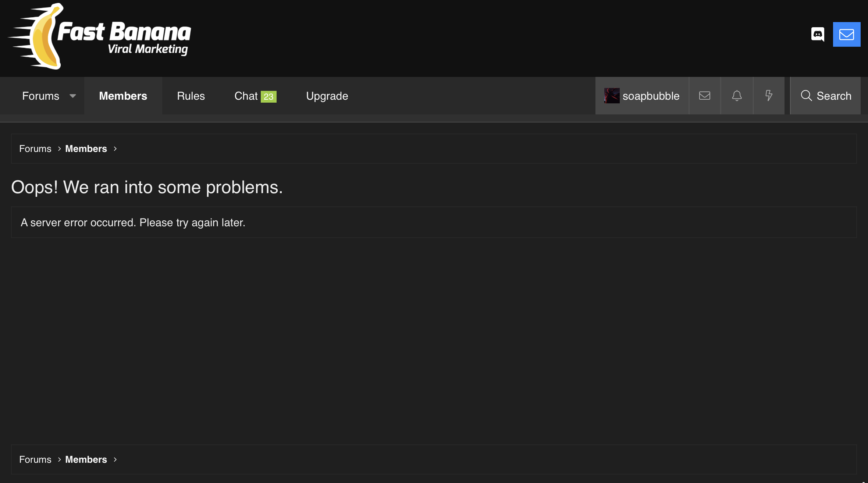Open the alerts bell icon
This screenshot has width=868, height=483.
737,96
